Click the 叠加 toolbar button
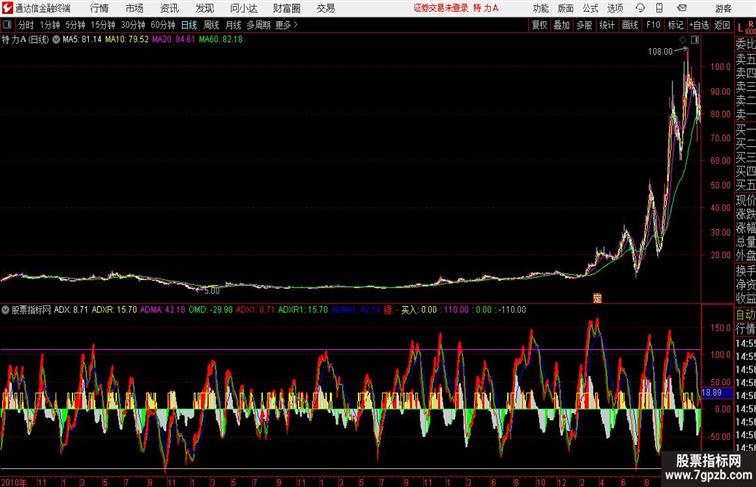Image resolution: width=756 pixels, height=487 pixels. point(562,25)
